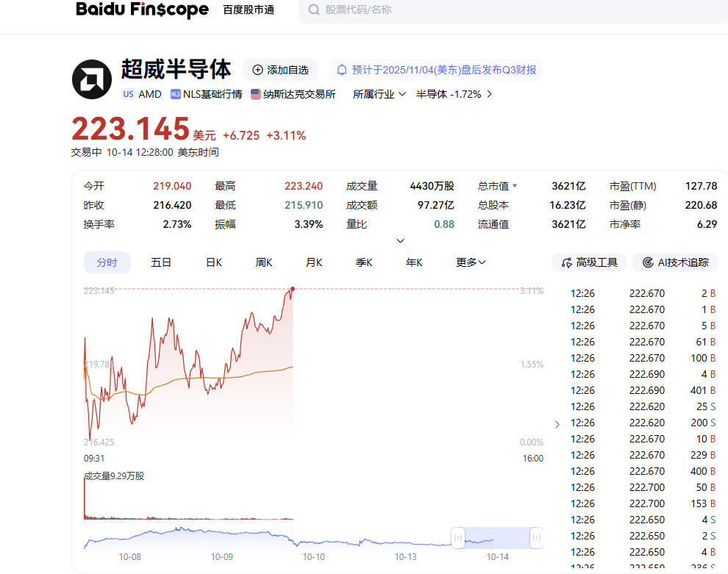Click the 10-10 date on overview timeline
The width and height of the screenshot is (728, 574).
pos(314,557)
